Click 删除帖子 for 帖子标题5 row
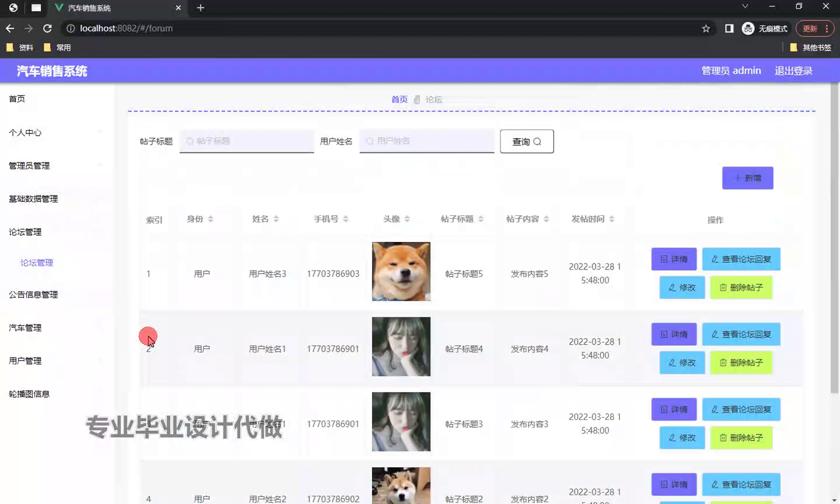840x504 pixels. 741,288
